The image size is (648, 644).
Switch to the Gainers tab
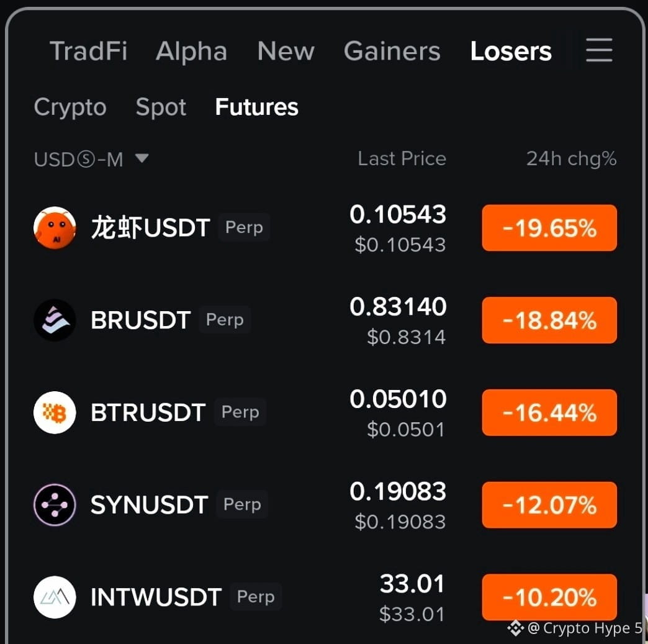pos(392,52)
